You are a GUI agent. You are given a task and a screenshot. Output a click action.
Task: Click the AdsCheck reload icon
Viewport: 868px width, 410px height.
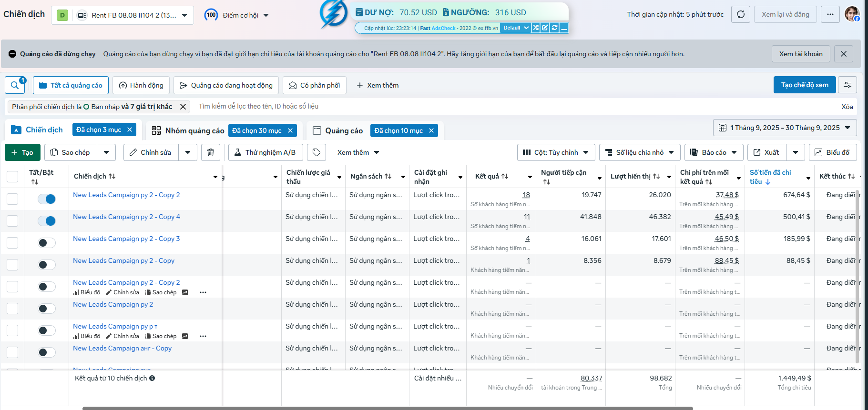[554, 28]
